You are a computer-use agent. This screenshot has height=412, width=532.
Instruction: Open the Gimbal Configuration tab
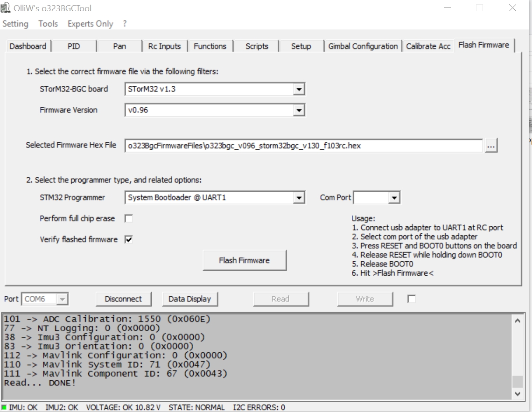click(x=363, y=46)
